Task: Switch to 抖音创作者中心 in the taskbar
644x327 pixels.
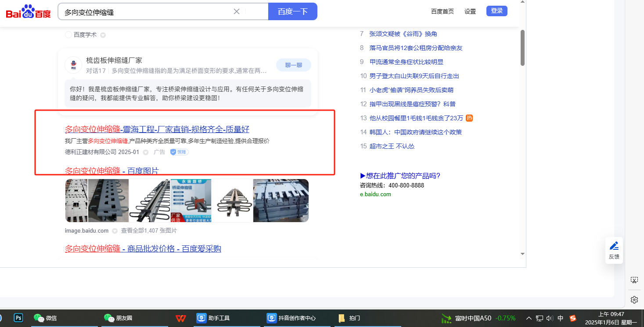Action: (298, 318)
